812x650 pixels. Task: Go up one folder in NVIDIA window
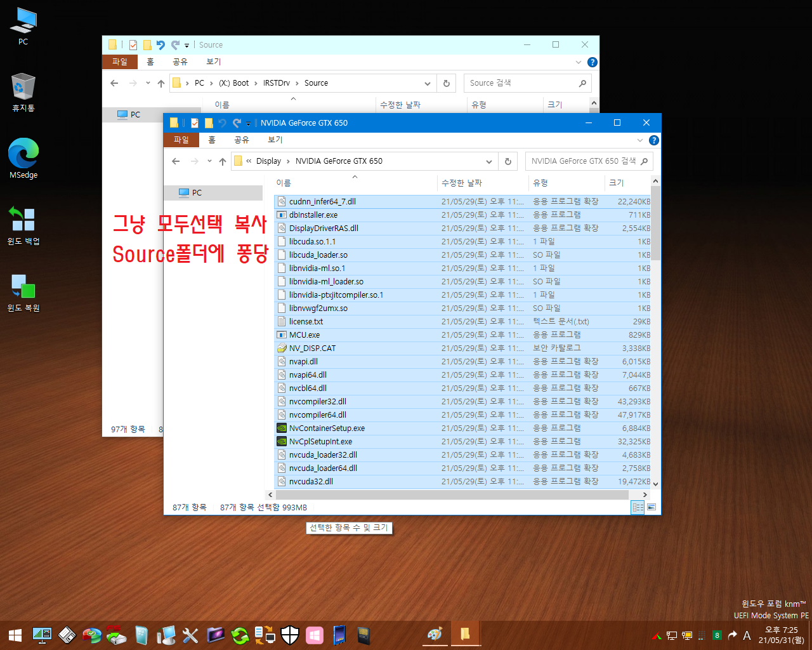pyautogui.click(x=223, y=161)
